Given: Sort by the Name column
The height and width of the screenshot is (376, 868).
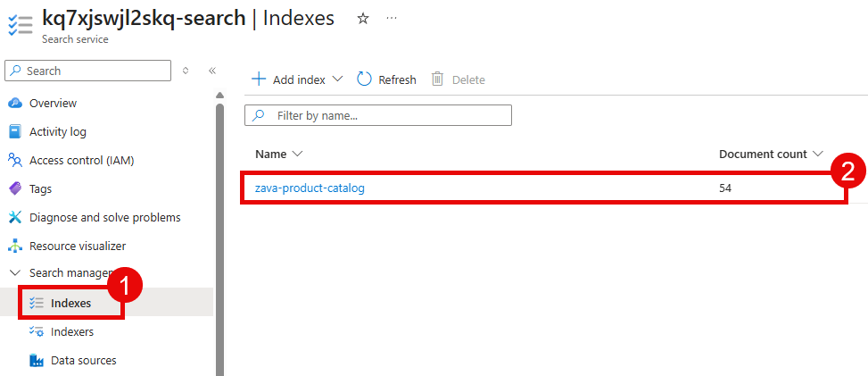Looking at the screenshot, I should [279, 155].
